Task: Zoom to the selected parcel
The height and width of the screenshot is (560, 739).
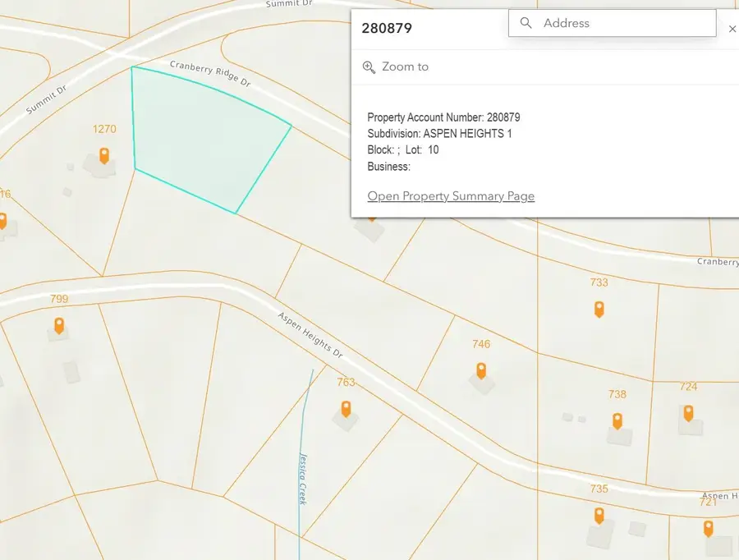Action: [396, 67]
